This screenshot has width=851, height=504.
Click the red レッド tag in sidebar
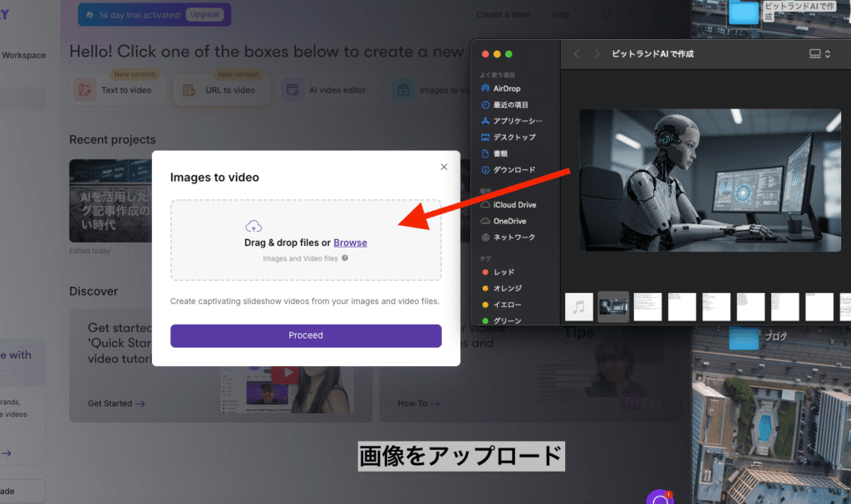503,272
